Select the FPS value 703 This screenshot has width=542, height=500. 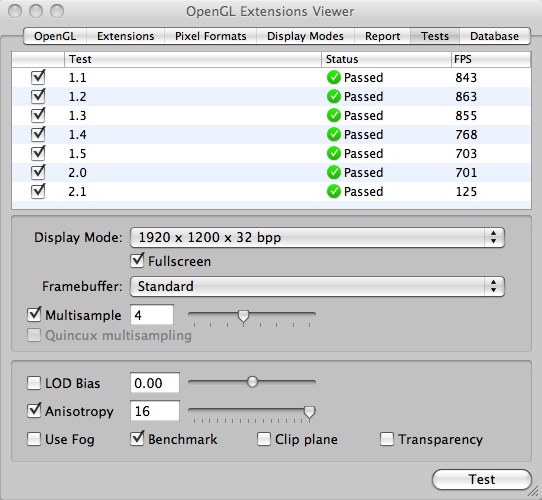(466, 154)
